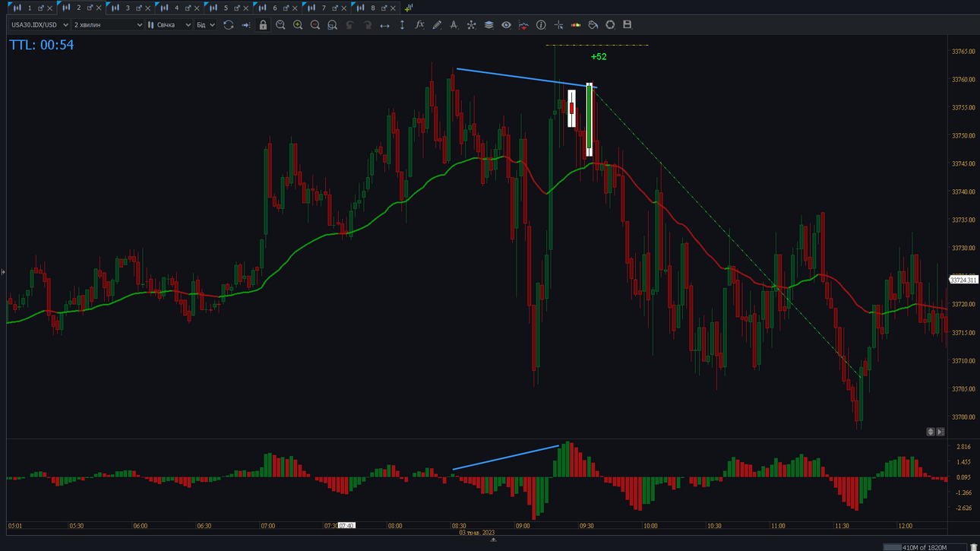The height and width of the screenshot is (551, 980).
Task: Open the USA30.IDX/USD instrument dropdown
Action: point(40,25)
